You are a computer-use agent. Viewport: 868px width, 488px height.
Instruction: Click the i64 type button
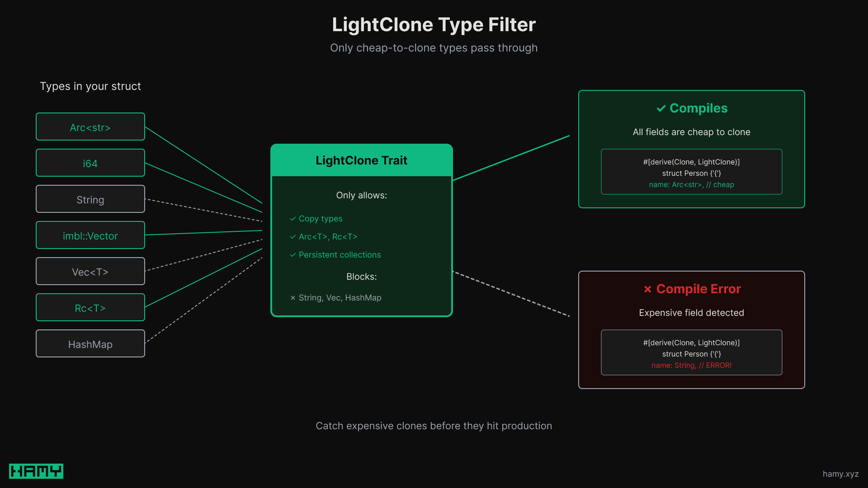click(90, 163)
